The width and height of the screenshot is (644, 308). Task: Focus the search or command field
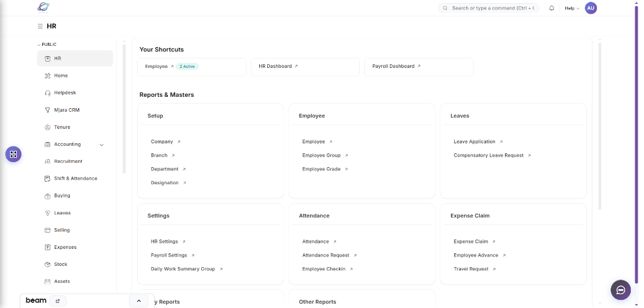(489, 8)
